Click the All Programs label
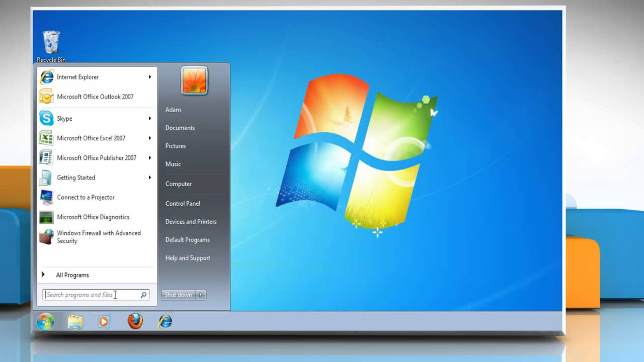 pos(72,275)
